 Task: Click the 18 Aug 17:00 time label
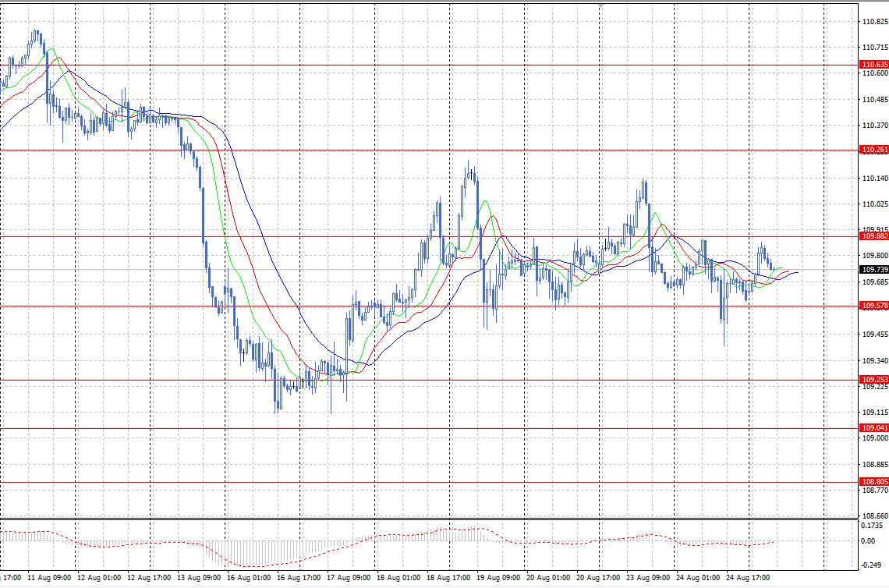[448, 578]
